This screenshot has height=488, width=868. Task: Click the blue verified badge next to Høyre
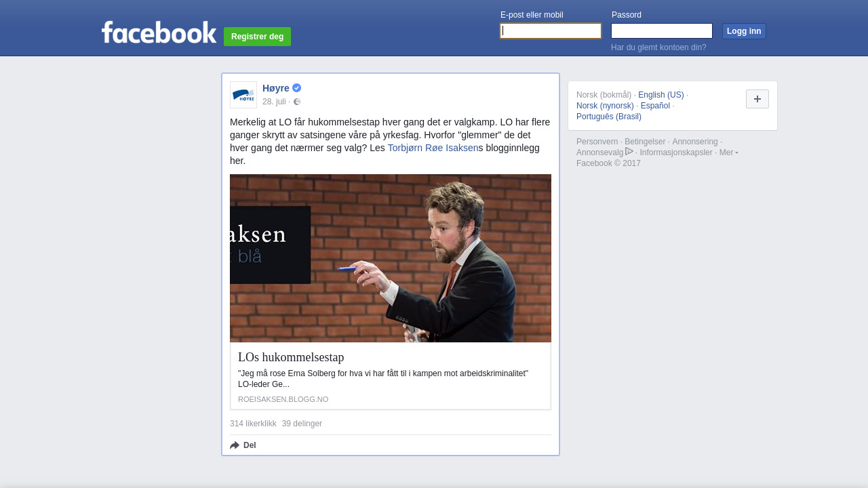[x=297, y=88]
